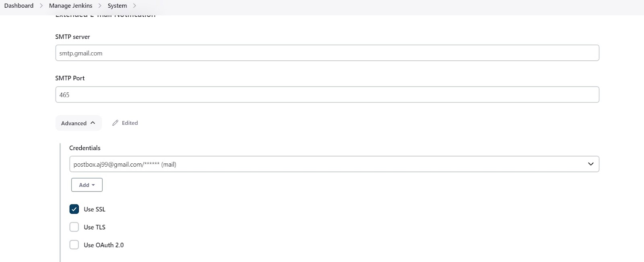Image resolution: width=644 pixels, height=262 pixels.
Task: Click the chevron after Manage Jenkins breadcrumb
Action: point(100,6)
